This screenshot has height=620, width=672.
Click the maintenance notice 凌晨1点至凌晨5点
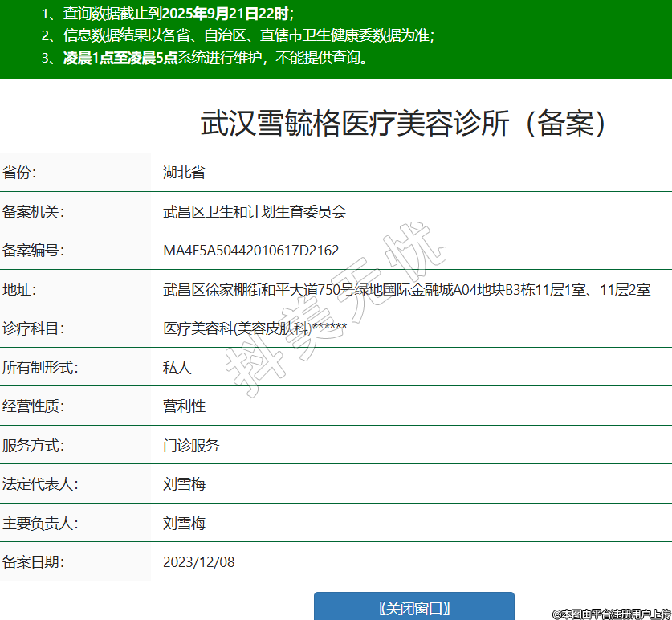click(120, 58)
